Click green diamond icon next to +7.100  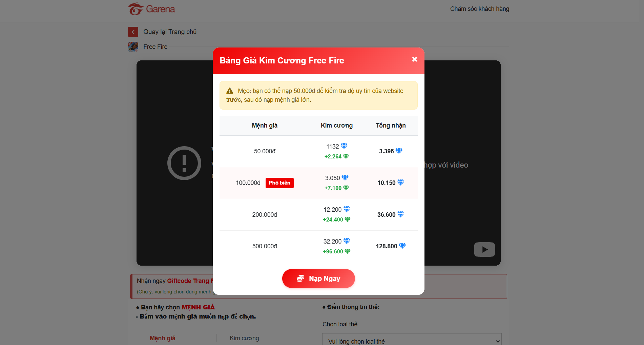pyautogui.click(x=346, y=188)
